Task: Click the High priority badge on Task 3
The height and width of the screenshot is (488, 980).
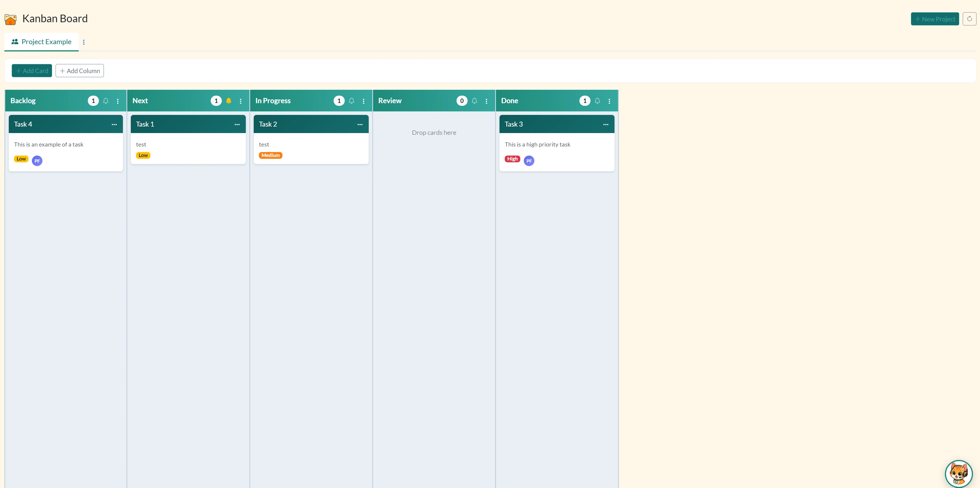Action: [x=512, y=159]
